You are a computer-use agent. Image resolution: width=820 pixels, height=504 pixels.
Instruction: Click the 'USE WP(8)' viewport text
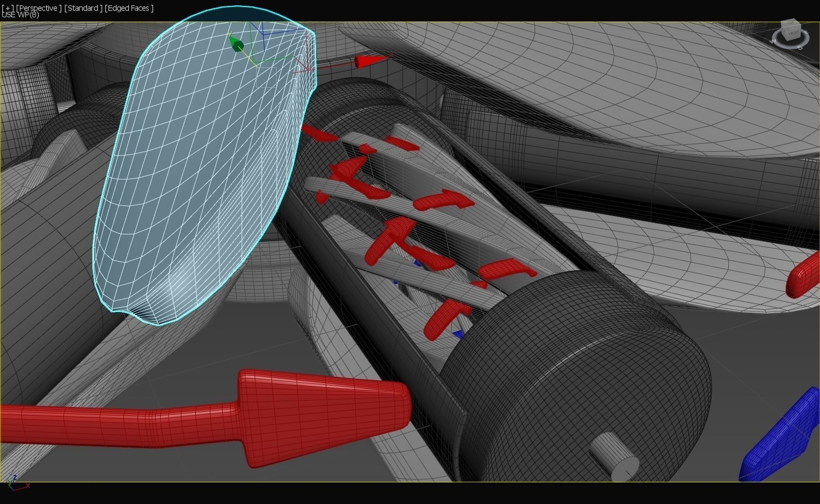(20, 14)
